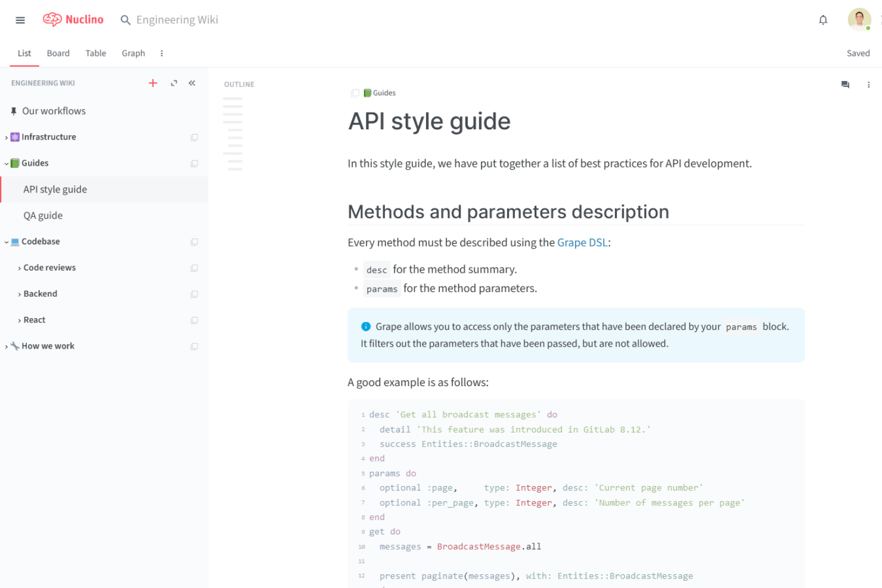Image resolution: width=882 pixels, height=588 pixels.
Task: Open the hamburger main menu
Action: pos(20,20)
